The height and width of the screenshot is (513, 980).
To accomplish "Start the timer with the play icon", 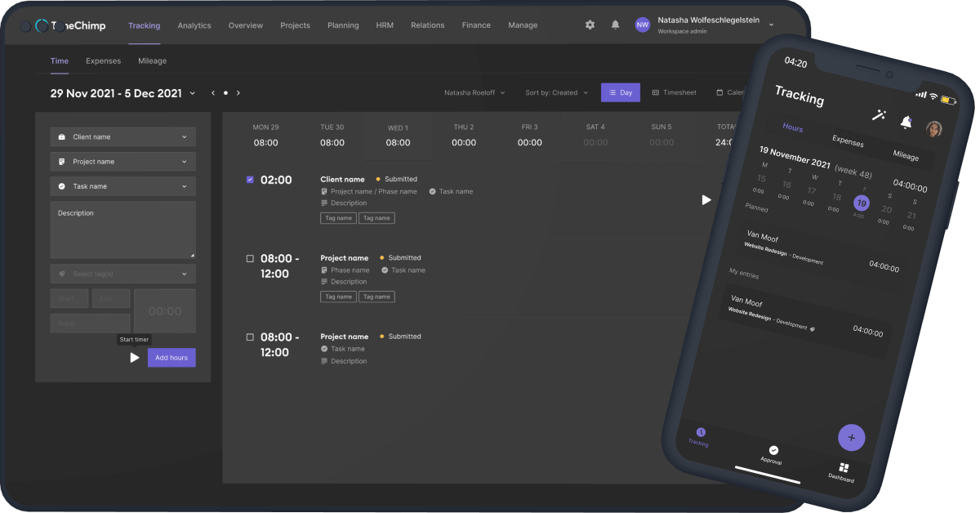I will (x=135, y=357).
